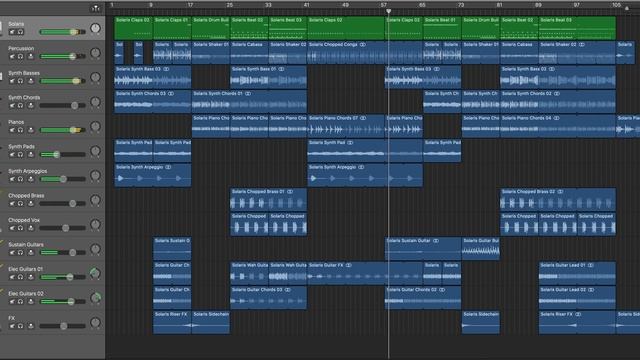640x360 pixels.
Task: Mute the Chopped Vox track
Action: pyautogui.click(x=12, y=228)
